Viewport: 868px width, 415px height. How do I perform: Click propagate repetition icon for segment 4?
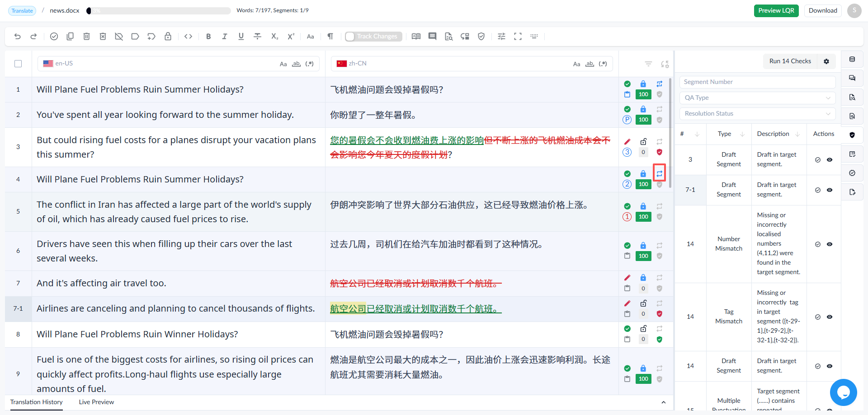(660, 174)
